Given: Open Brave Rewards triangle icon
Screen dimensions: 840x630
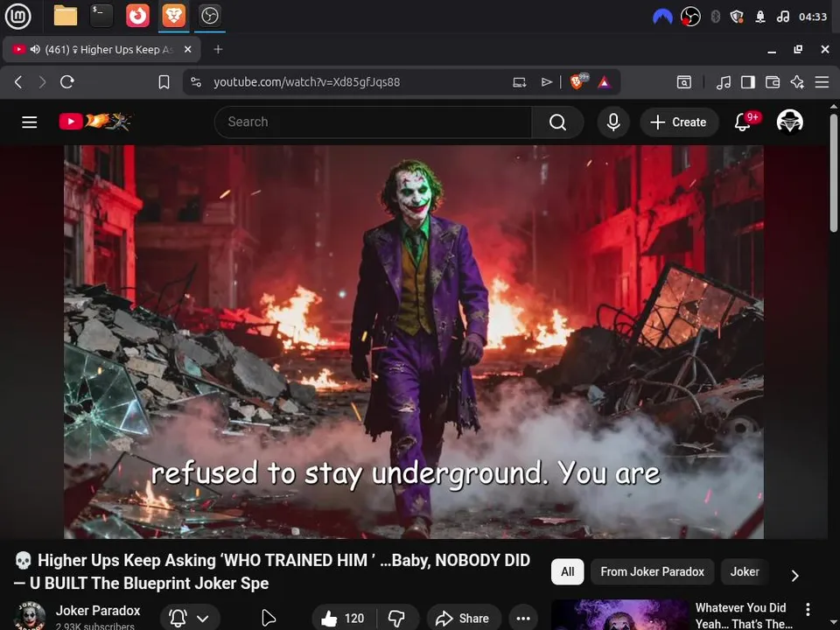Looking at the screenshot, I should point(605,82).
